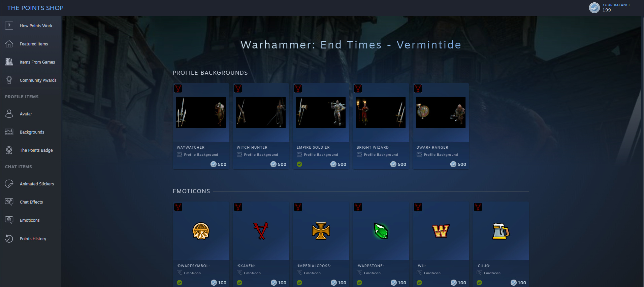
Task: Select the 500 points price on Waywatcher
Action: [x=219, y=164]
